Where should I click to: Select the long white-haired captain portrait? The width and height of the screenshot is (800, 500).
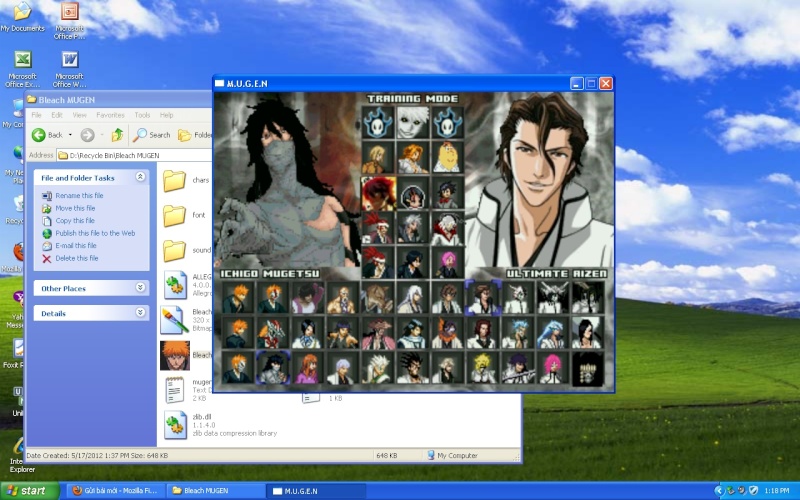(x=413, y=298)
